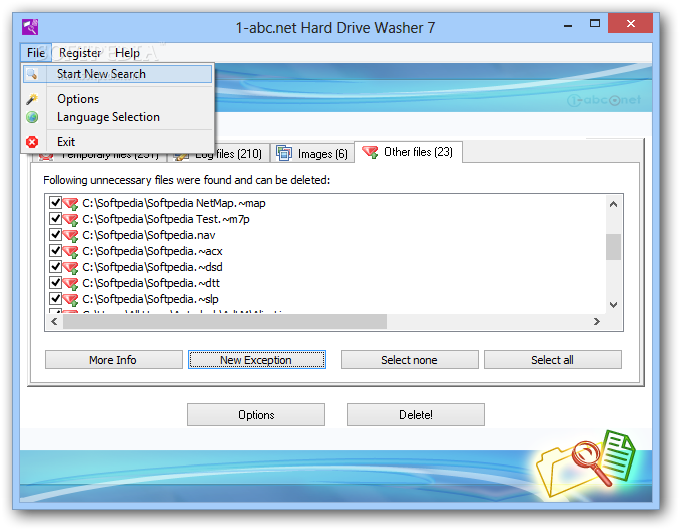Click the red X icon beside Exit
The width and height of the screenshot is (680, 530).
[32, 142]
